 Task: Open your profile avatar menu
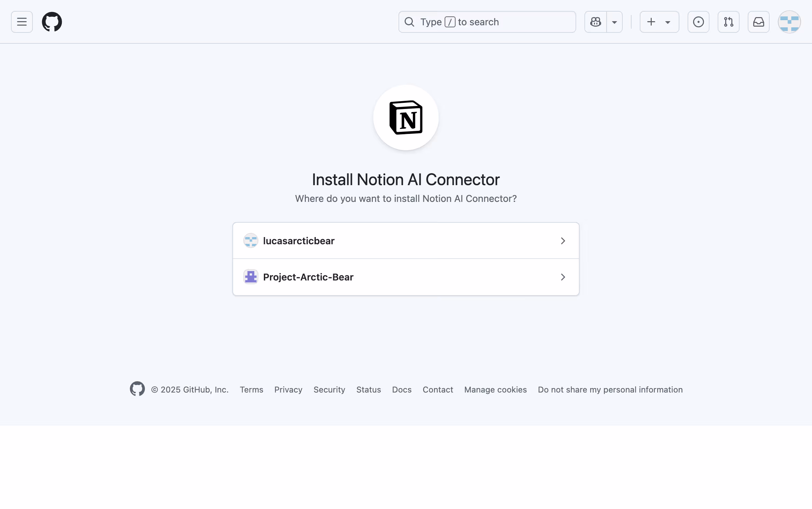(x=789, y=22)
